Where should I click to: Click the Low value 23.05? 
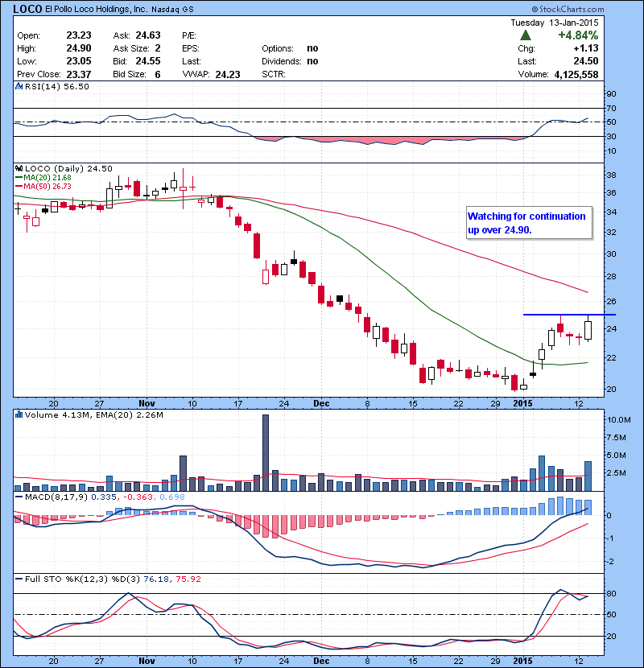(x=79, y=61)
